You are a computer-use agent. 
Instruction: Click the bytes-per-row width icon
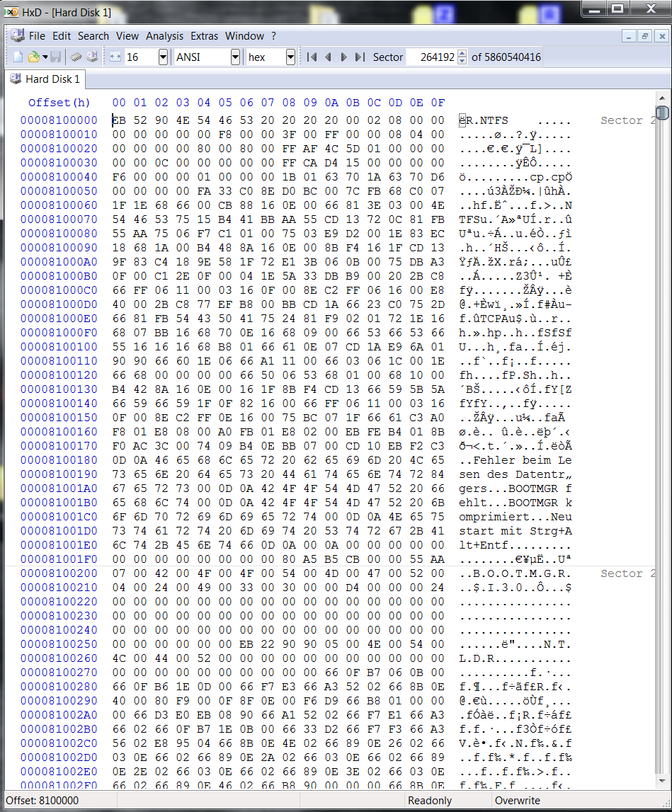115,57
